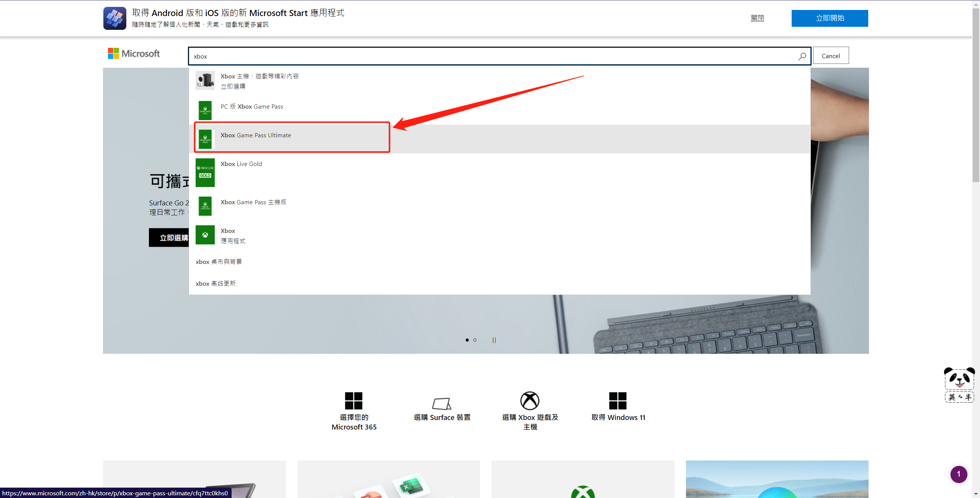Open 選購 Surface 裝置 link
This screenshot has height=498, width=980.
tap(442, 417)
